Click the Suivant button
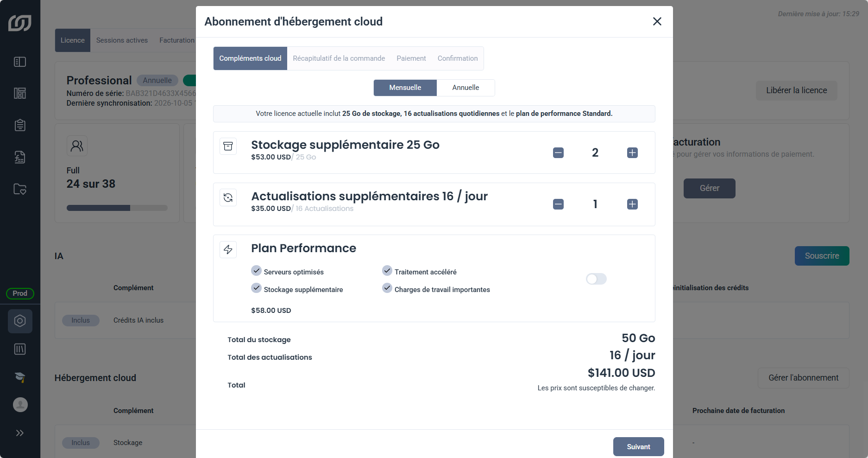 pos(638,447)
